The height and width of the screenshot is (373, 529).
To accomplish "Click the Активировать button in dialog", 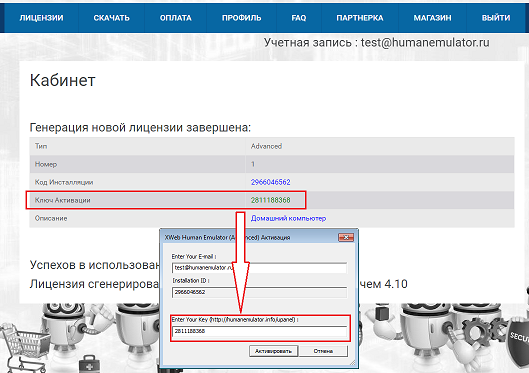I will tap(273, 351).
